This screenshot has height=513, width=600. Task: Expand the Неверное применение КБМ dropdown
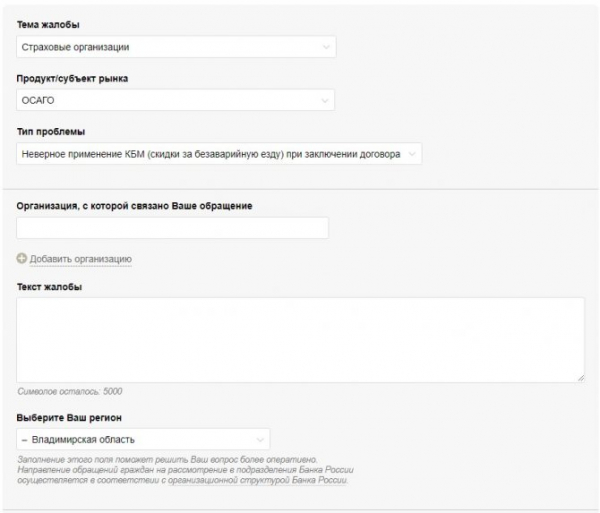point(219,154)
